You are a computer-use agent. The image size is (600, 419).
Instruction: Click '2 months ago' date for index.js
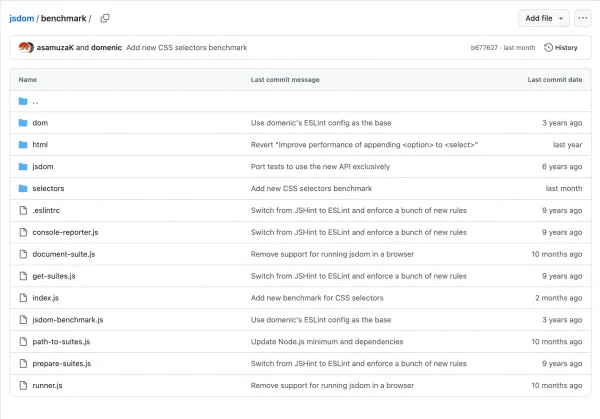point(559,298)
